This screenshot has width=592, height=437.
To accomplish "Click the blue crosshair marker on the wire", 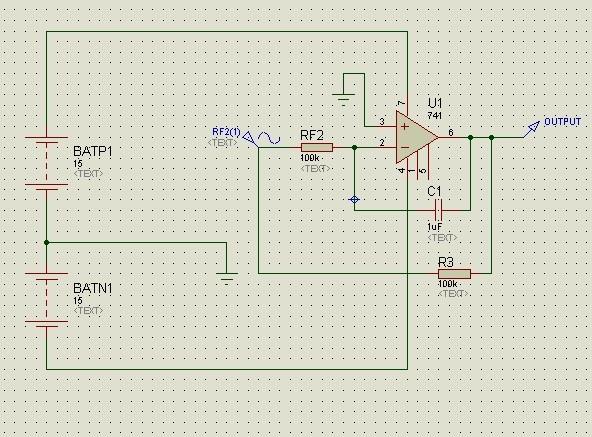I will click(x=354, y=200).
